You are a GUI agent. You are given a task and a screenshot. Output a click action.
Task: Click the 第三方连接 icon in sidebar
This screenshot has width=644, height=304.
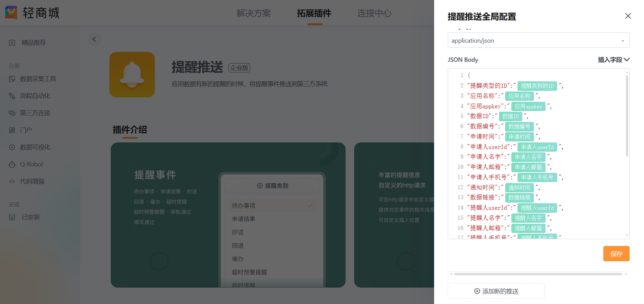[12, 113]
